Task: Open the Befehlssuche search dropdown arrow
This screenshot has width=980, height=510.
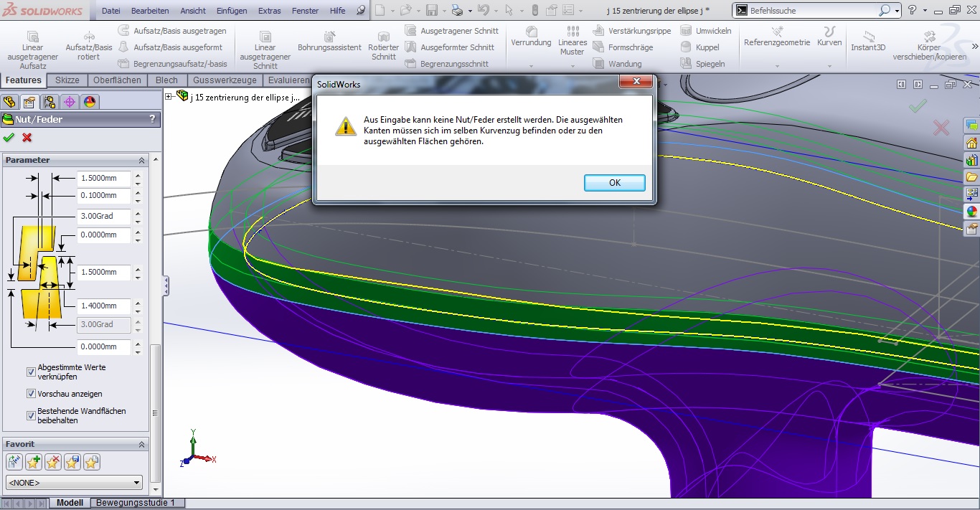Action: (897, 11)
